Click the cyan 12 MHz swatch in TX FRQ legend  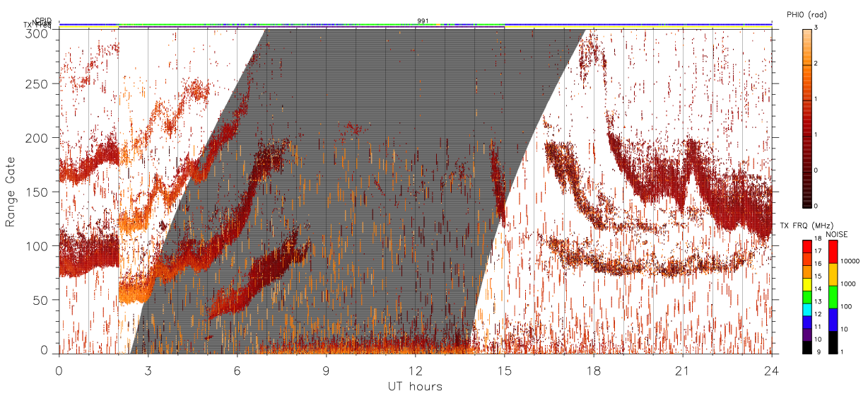point(807,310)
